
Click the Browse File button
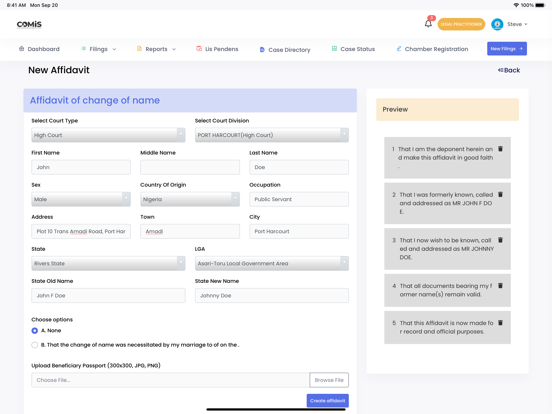(x=329, y=380)
